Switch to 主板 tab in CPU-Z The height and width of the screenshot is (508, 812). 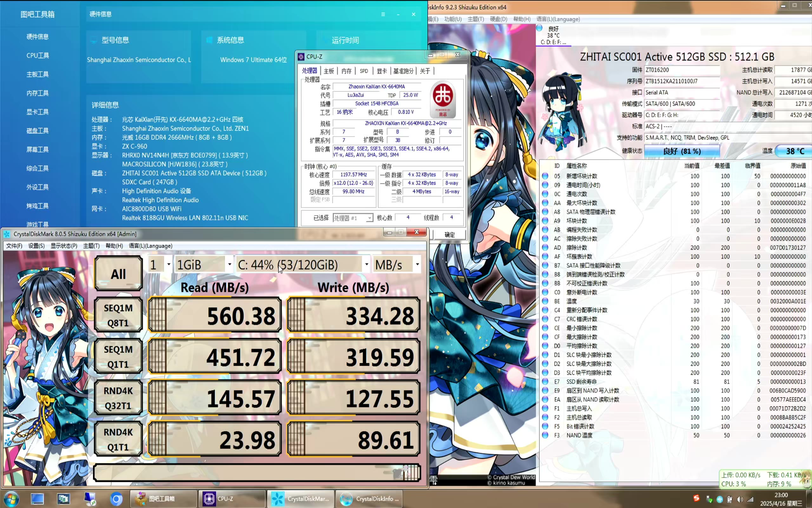329,71
